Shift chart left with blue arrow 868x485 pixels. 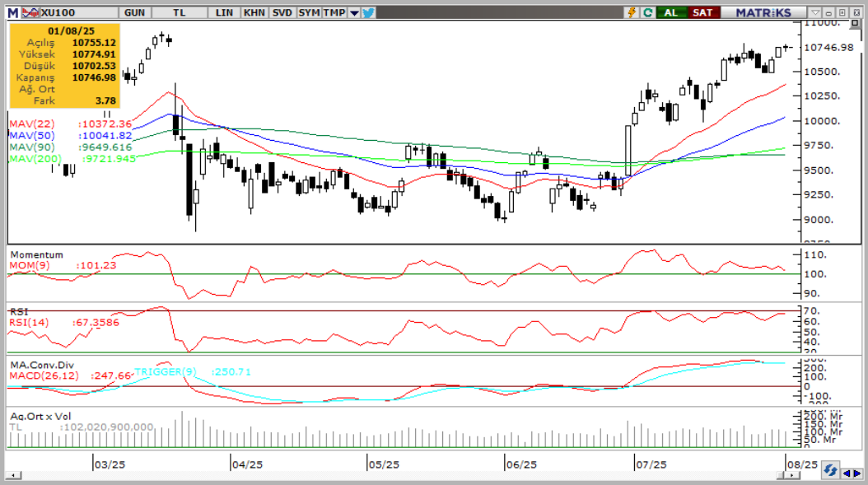(847, 473)
